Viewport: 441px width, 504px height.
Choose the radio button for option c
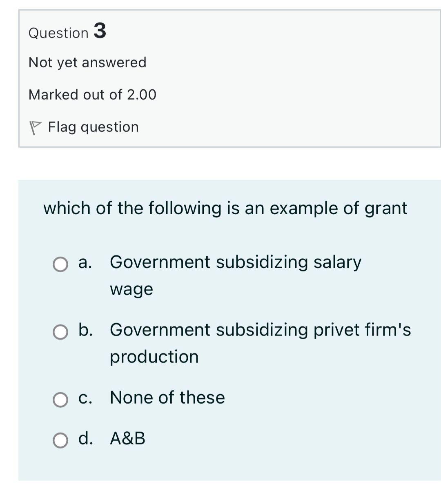coord(60,400)
